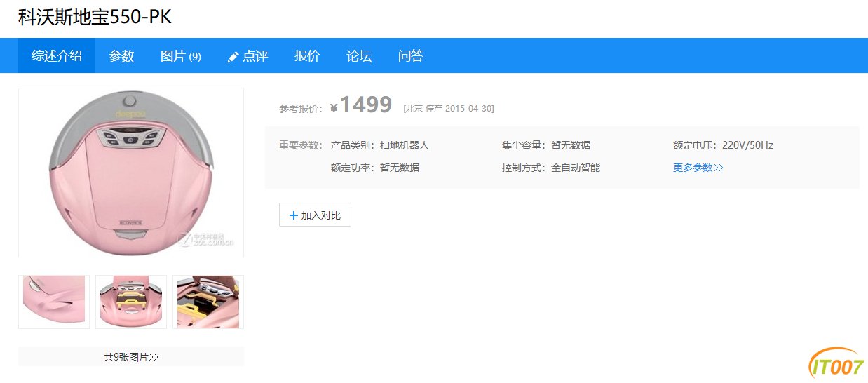The image size is (868, 383).
Task: Select the first thumbnail showing robot edge closeup
Action: click(54, 302)
